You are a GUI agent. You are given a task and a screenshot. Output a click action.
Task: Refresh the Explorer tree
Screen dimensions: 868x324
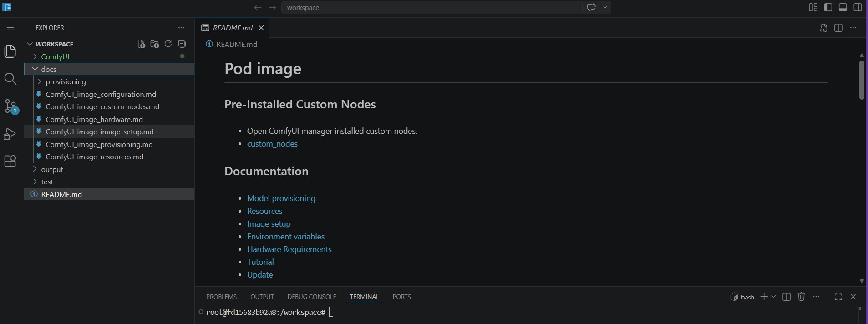pyautogui.click(x=168, y=44)
